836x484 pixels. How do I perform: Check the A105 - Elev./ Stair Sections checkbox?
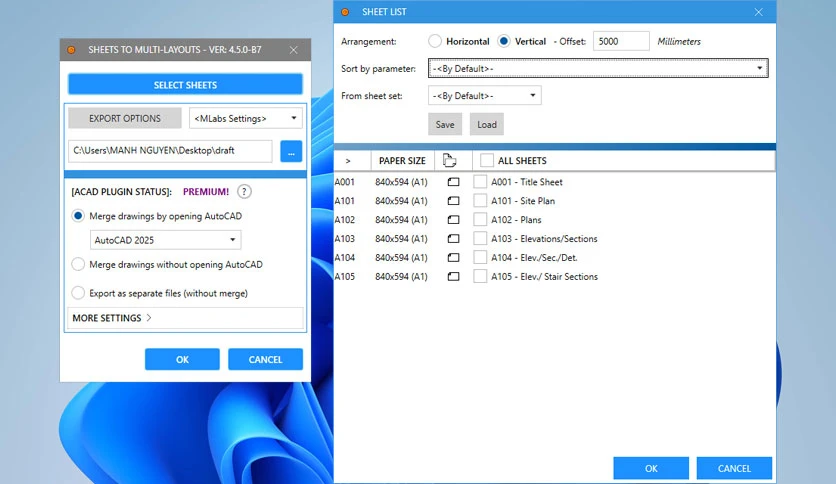pos(480,277)
